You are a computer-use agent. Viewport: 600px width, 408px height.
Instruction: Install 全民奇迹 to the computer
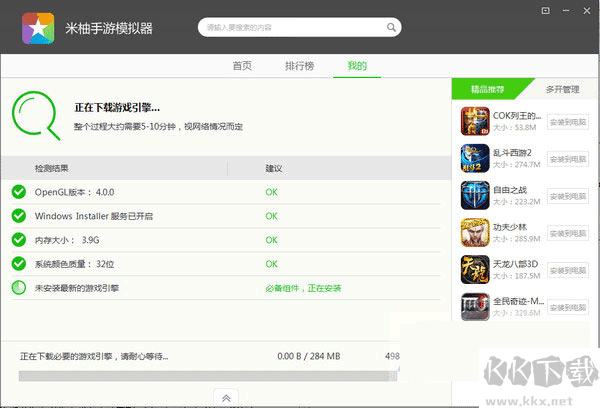(568, 307)
